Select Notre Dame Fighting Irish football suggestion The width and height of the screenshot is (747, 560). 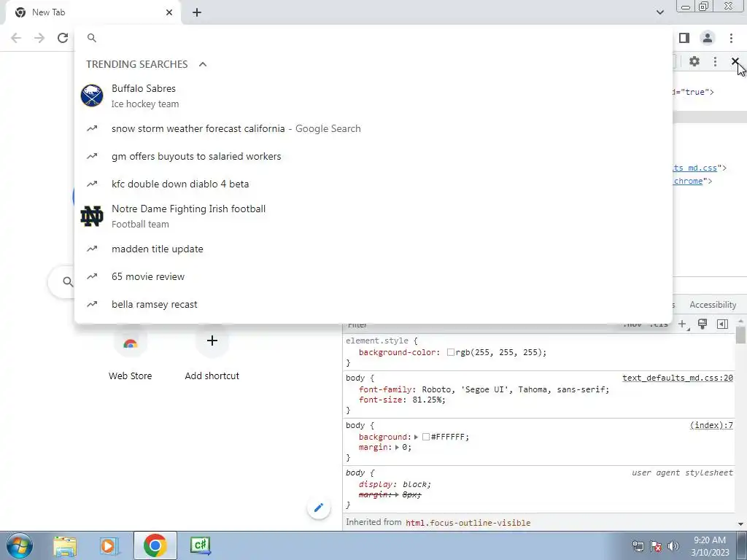click(373, 216)
